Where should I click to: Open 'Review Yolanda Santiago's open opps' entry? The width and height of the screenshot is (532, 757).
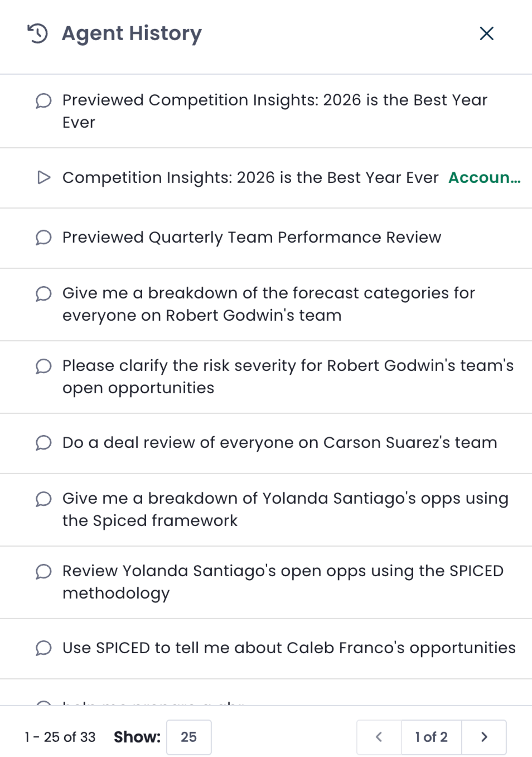pyautogui.click(x=266, y=582)
